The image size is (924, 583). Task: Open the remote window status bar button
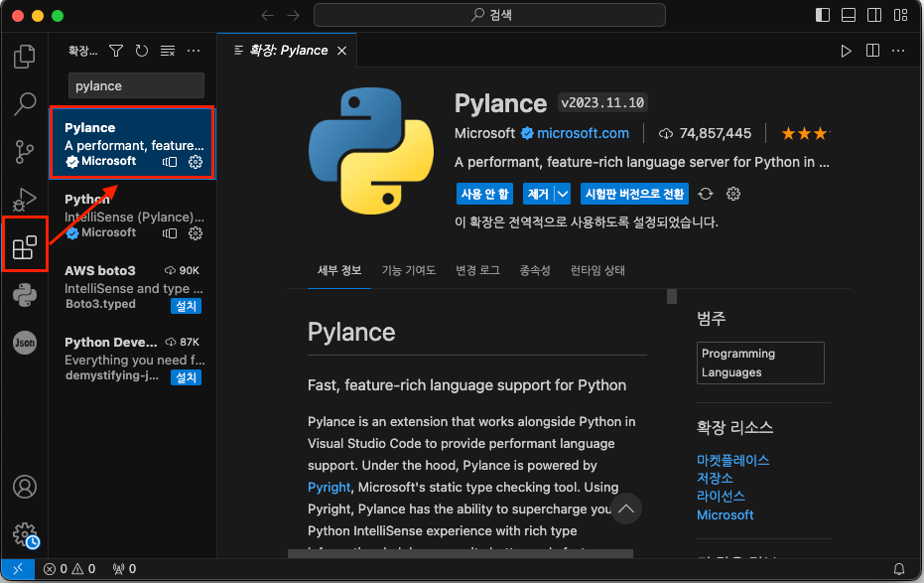(18, 569)
